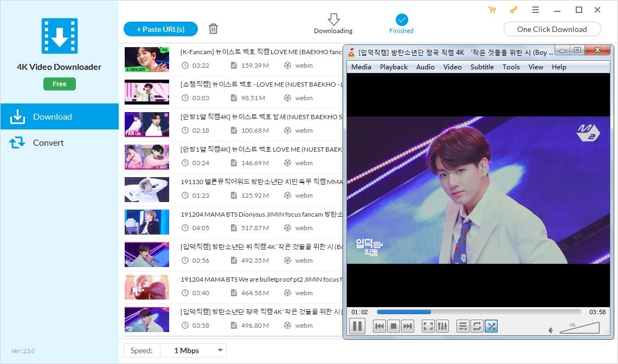Screen dimensions: 618x364
Task: Click the format reel icon in 04:05 row
Action: click(x=288, y=227)
